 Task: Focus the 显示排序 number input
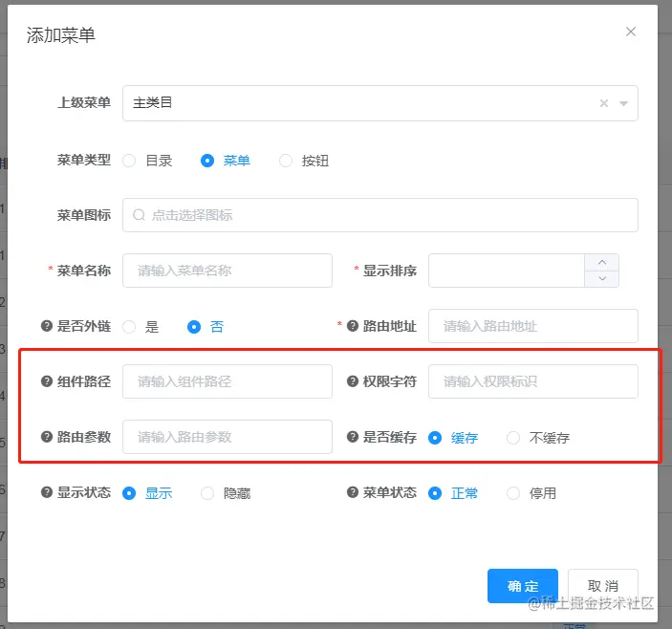[507, 271]
